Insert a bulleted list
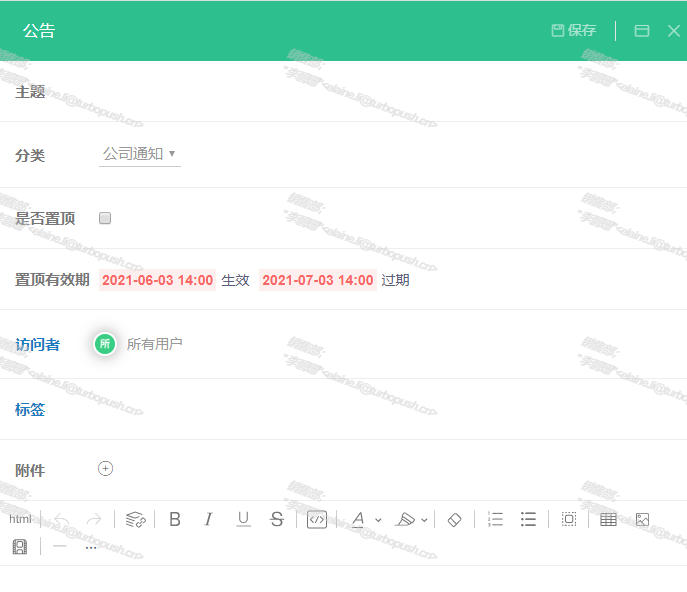Image resolution: width=687 pixels, height=592 pixels. [529, 519]
